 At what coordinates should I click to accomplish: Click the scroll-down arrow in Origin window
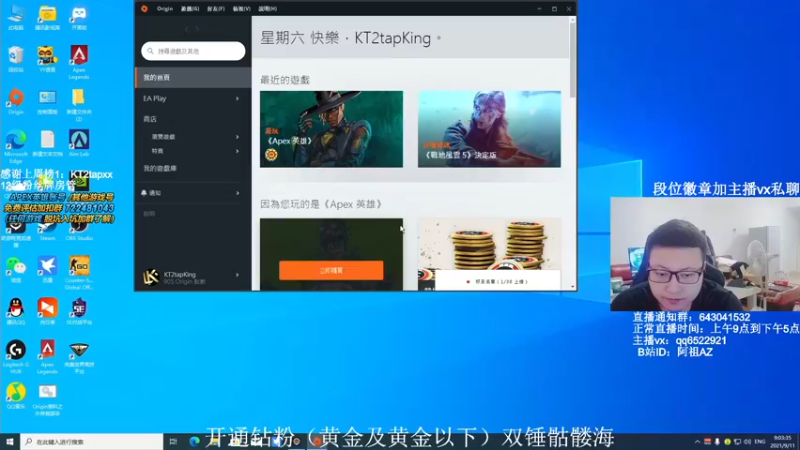[573, 287]
